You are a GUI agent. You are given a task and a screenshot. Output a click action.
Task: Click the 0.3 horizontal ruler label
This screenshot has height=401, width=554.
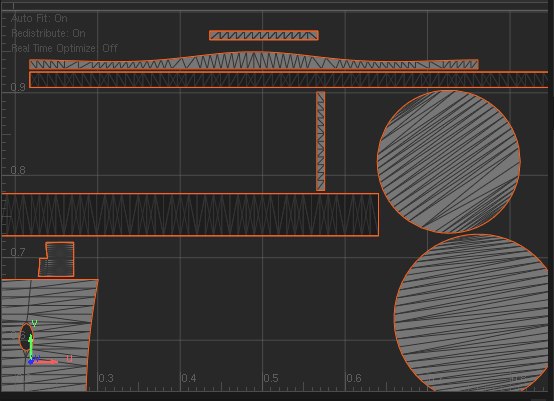[x=106, y=378]
